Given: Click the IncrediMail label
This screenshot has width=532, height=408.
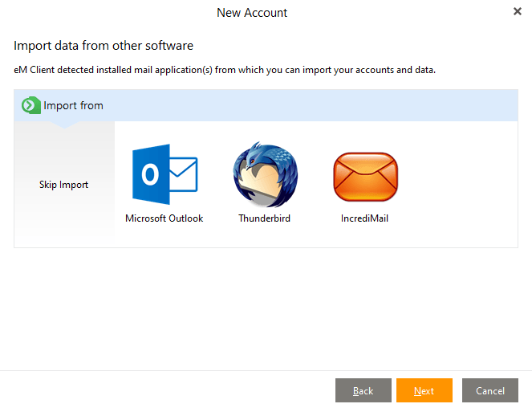Looking at the screenshot, I should pos(364,218).
